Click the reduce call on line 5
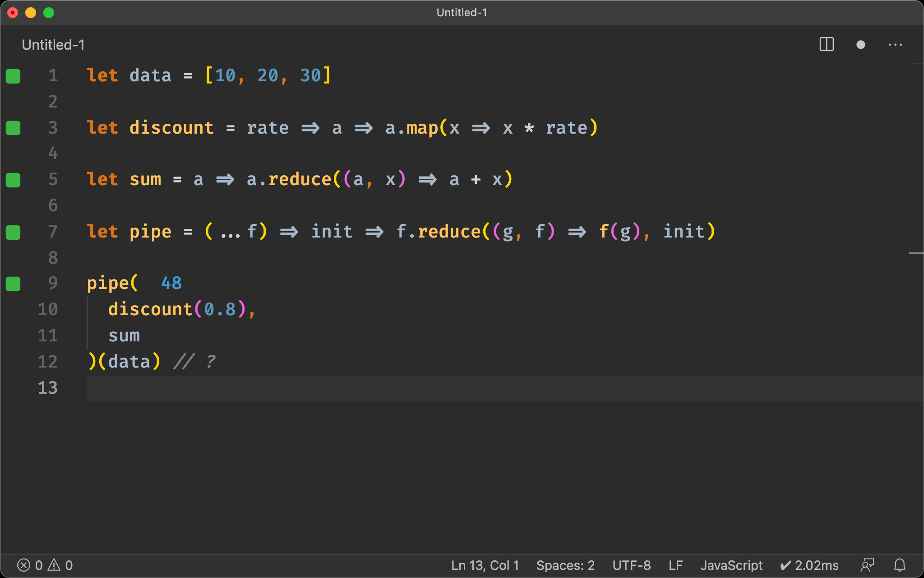The width and height of the screenshot is (924, 578). tap(300, 180)
